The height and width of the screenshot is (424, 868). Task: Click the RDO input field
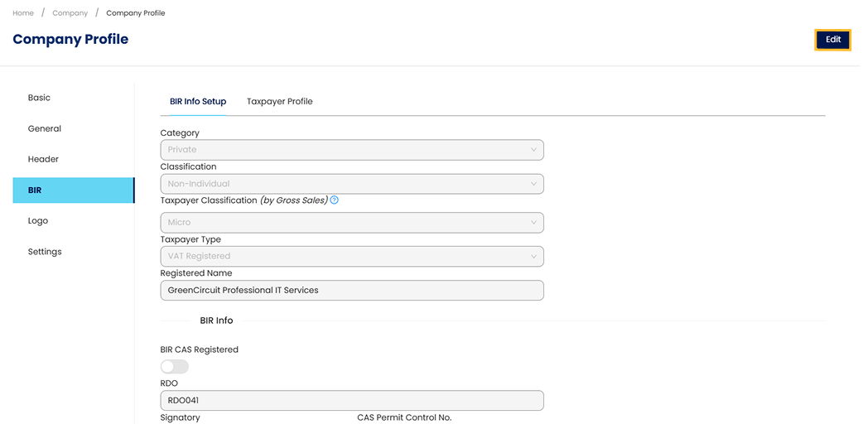click(351, 401)
